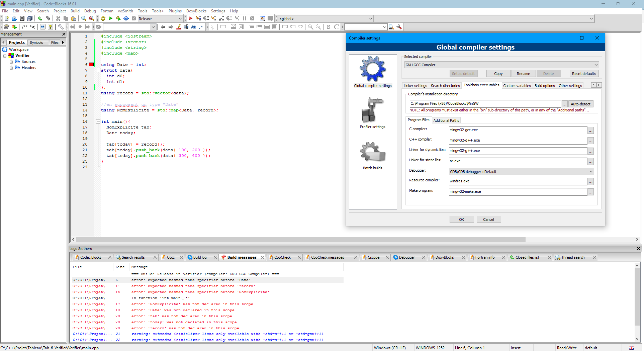
Task: Open the <global> scope dropdown
Action: click(326, 19)
